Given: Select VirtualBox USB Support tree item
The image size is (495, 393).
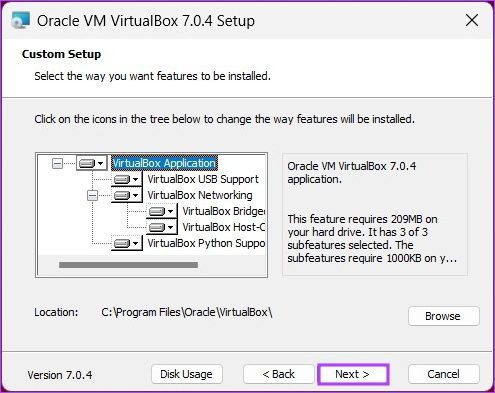Looking at the screenshot, I should coord(203,179).
